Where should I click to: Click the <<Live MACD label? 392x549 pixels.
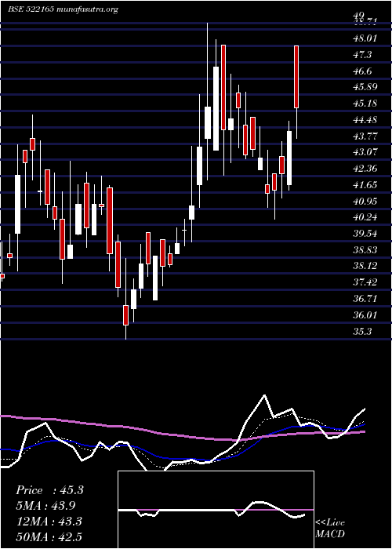[x=330, y=528]
